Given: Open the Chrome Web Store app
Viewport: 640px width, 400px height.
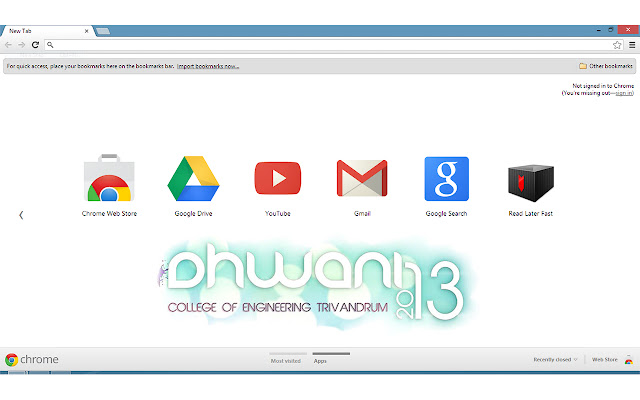Looking at the screenshot, I should (x=109, y=178).
